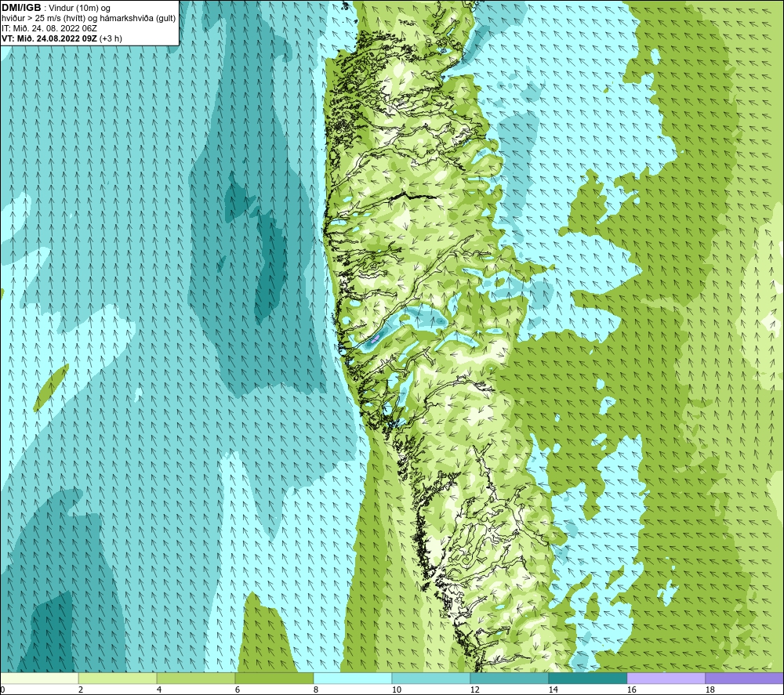Click the legend tick label '14'
Image resolution: width=784 pixels, height=695 pixels.
point(553,690)
